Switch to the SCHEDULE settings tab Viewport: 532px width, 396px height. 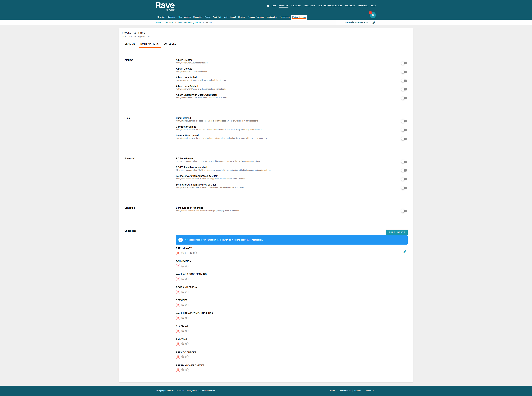click(x=170, y=44)
